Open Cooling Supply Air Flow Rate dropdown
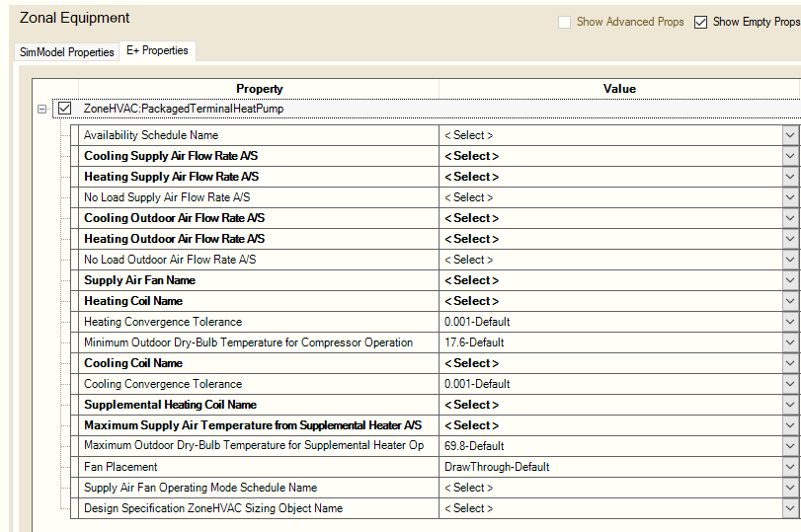The image size is (801, 532). (x=790, y=156)
